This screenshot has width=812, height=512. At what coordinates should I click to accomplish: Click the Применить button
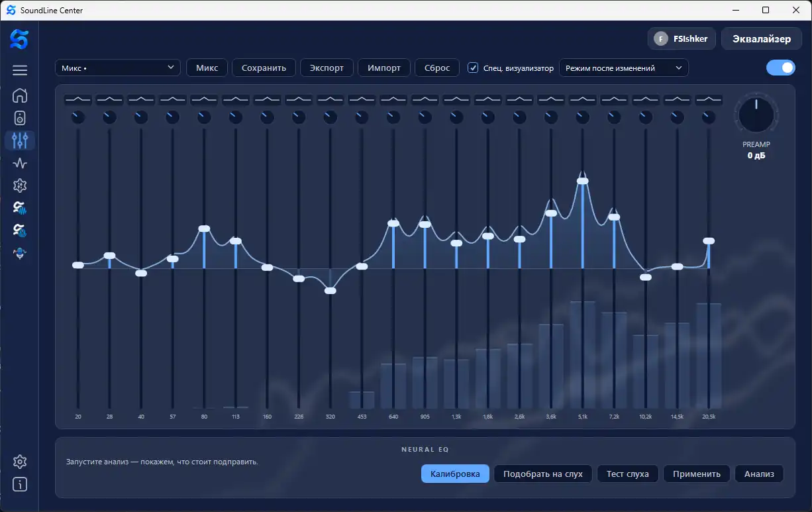click(697, 474)
